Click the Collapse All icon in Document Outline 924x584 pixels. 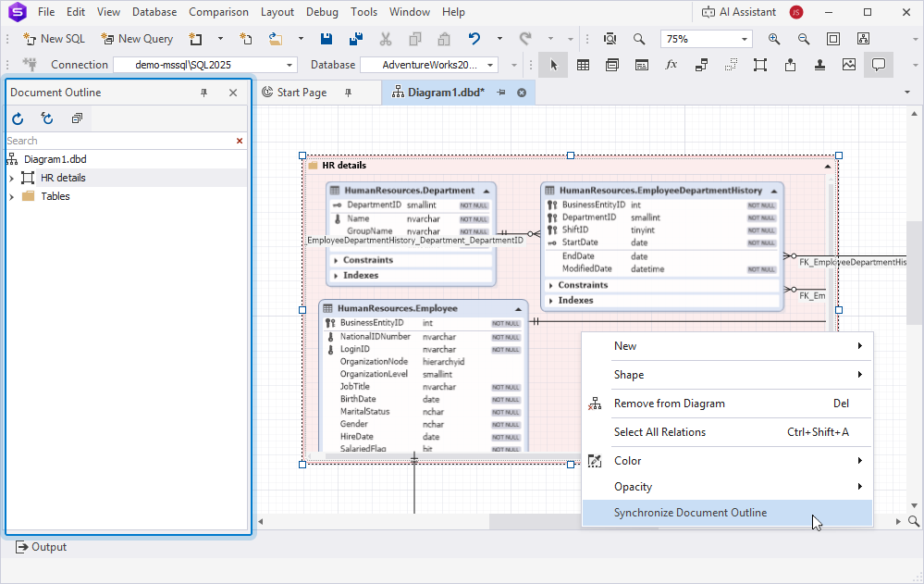pos(77,118)
